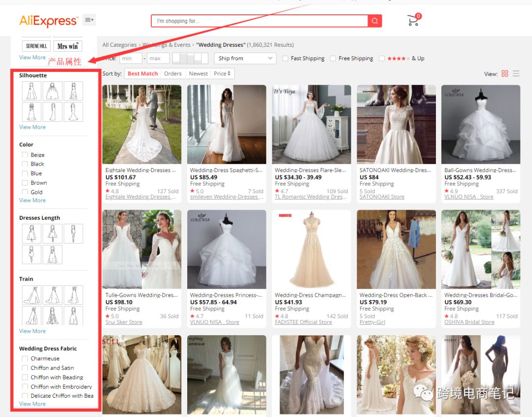Check the Blue color filter
The width and height of the screenshot is (532, 417).
coord(25,173)
